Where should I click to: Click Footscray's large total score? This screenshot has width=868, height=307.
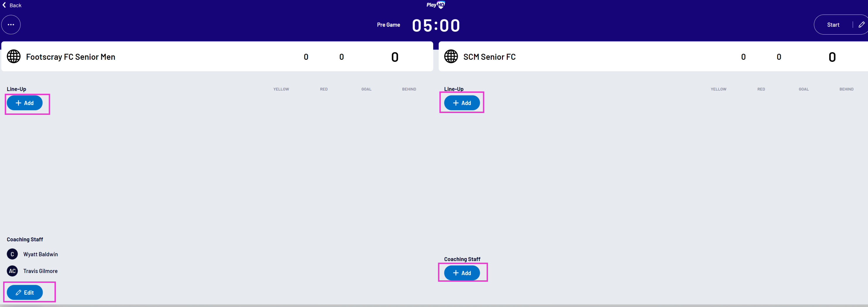coord(395,57)
